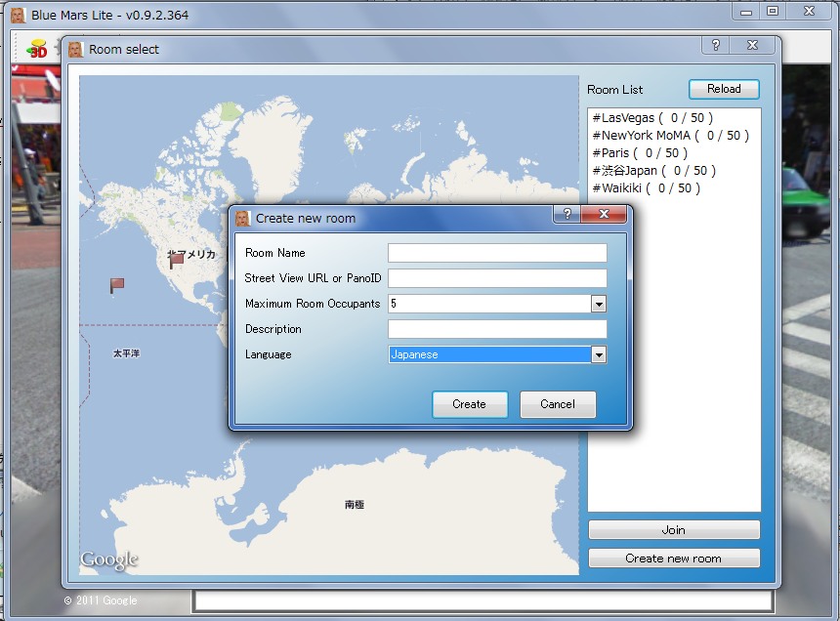Click the Street View URL or PanoID field

(x=497, y=278)
